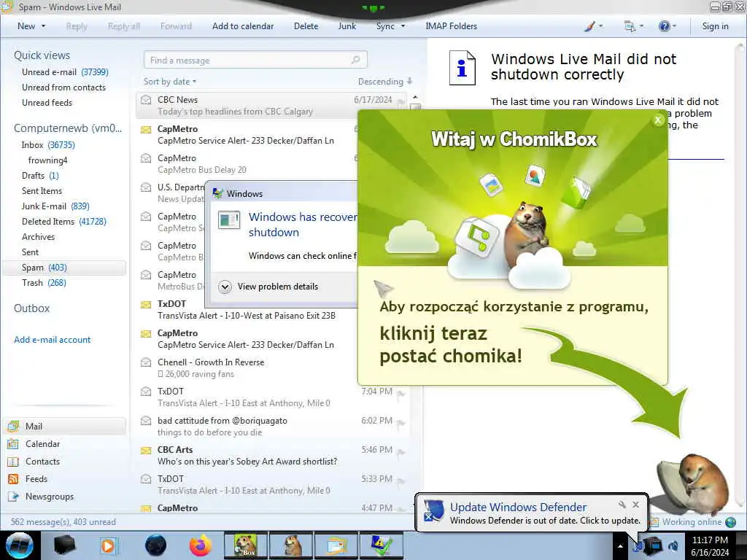Collapse the Computernewb account header
The image size is (747, 560).
coord(68,128)
